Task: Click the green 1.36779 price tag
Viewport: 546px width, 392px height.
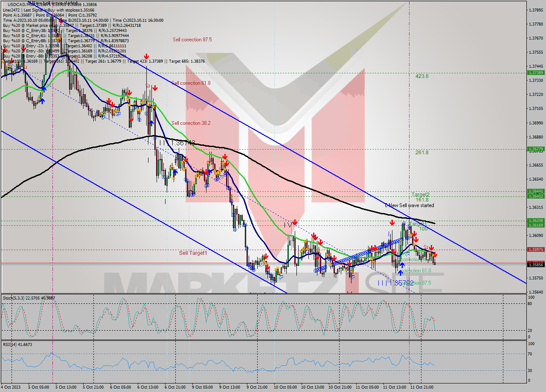Action: (x=536, y=149)
